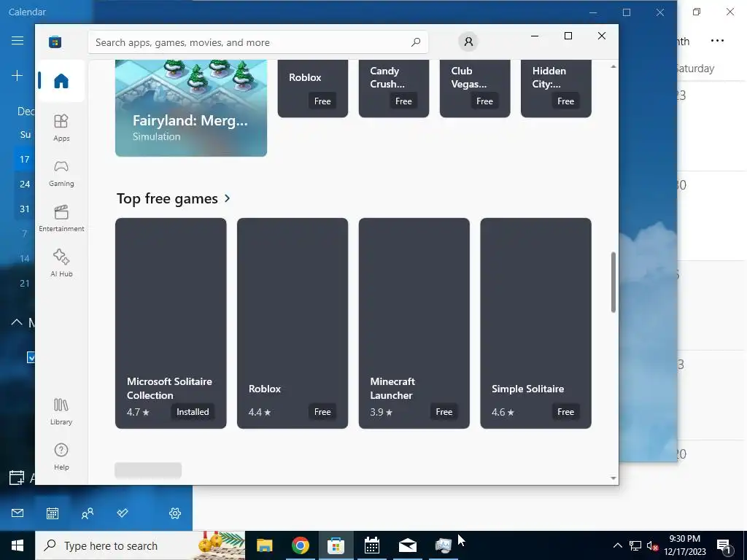Click the Store vertical scrollbar thumb

tap(613, 282)
